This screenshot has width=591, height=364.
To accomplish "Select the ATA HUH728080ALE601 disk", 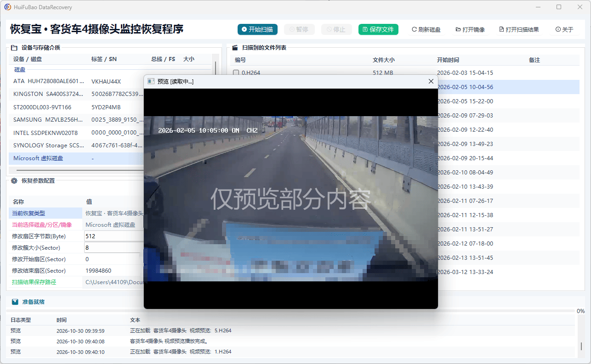I will pyautogui.click(x=76, y=81).
